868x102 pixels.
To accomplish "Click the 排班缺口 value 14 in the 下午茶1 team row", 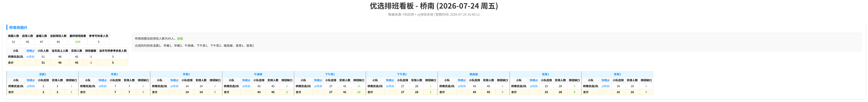I will (x=359, y=86).
